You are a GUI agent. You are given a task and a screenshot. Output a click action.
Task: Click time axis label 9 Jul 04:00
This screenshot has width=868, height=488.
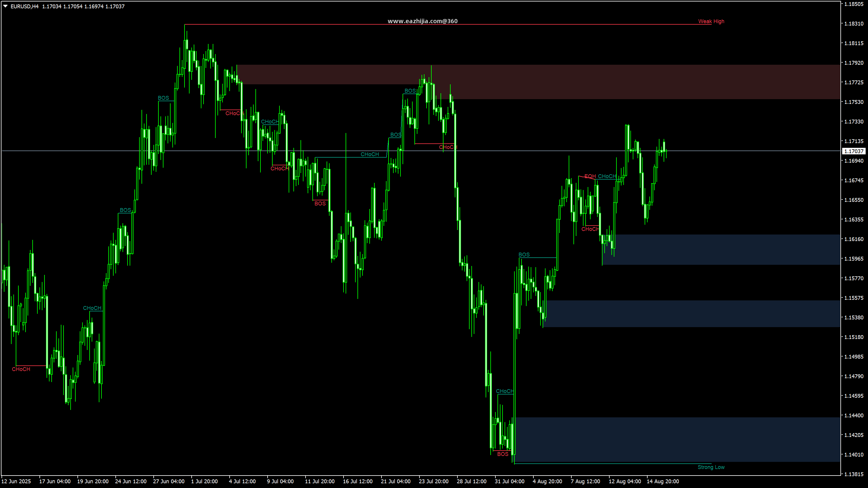click(x=280, y=481)
